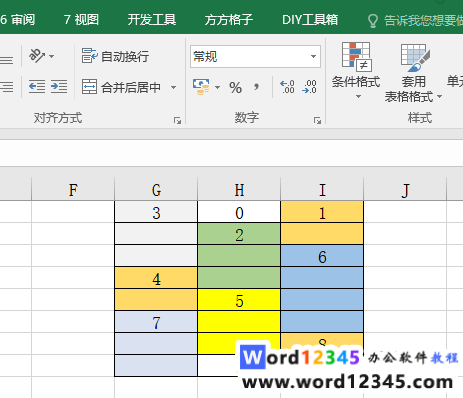Apply the comma thousands separator style
This screenshot has height=398, width=463.
point(256,87)
